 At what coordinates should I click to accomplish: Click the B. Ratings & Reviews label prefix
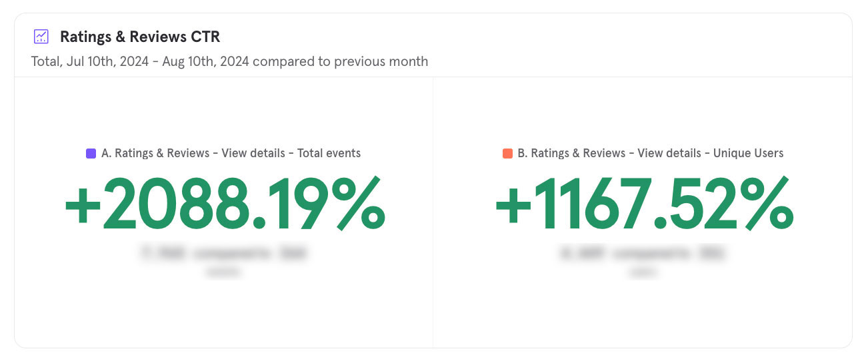(x=571, y=153)
